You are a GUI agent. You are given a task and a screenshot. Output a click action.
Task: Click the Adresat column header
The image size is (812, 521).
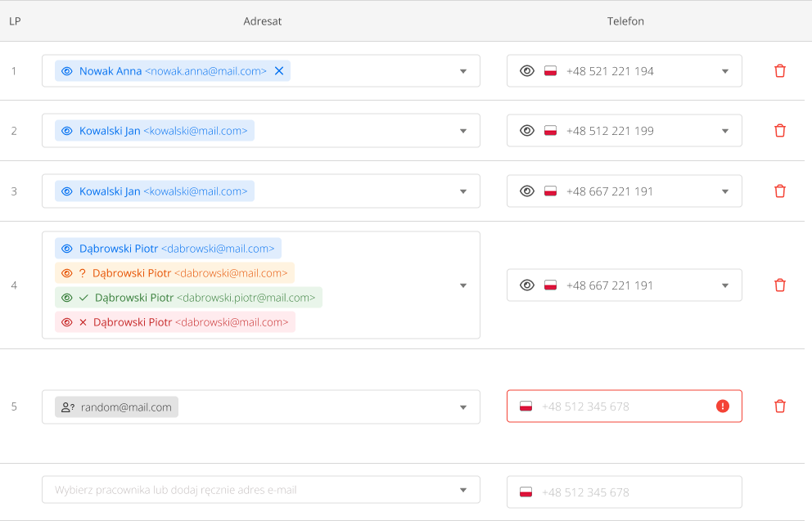click(x=262, y=21)
